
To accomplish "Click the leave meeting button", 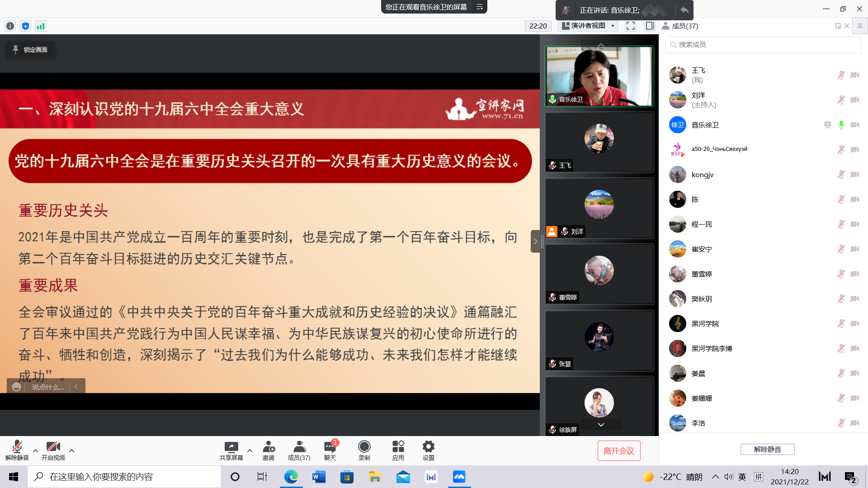I will point(619,451).
